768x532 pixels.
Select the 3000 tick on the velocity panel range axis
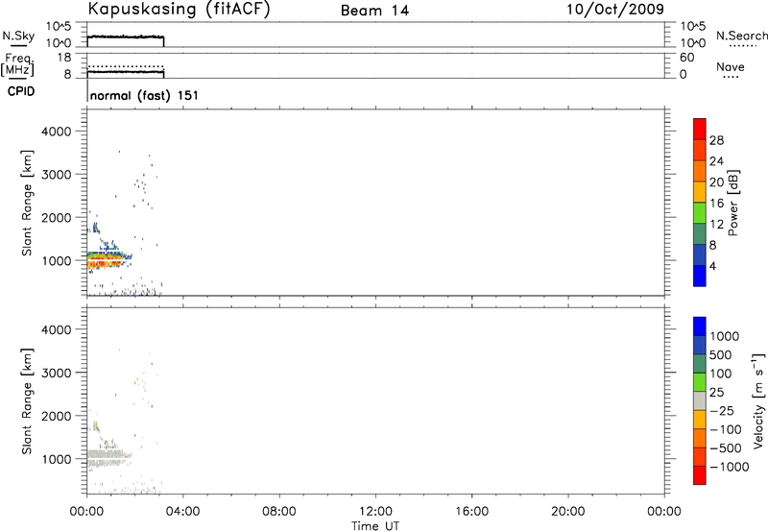57,373
